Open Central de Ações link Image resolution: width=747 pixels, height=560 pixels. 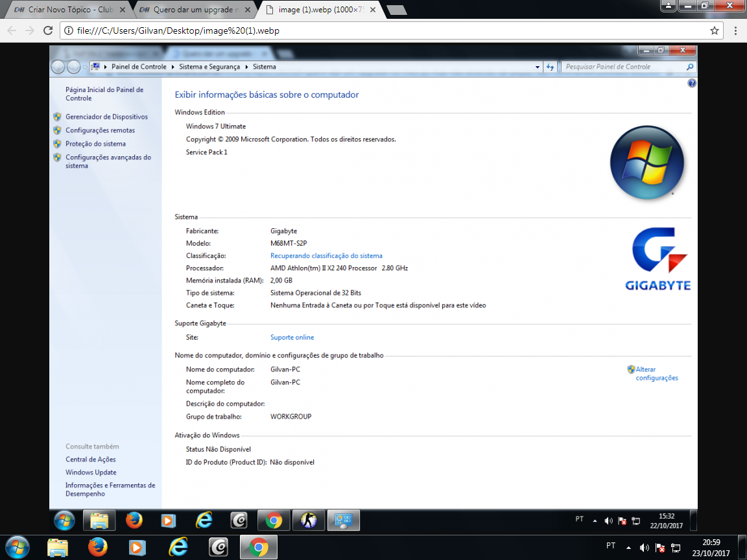pyautogui.click(x=91, y=460)
